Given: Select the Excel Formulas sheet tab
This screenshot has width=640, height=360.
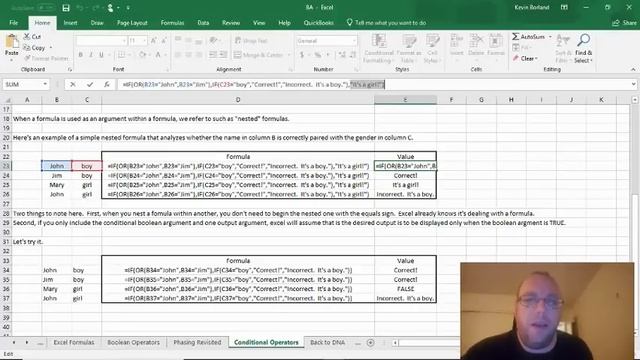Looking at the screenshot, I should pos(73,342).
